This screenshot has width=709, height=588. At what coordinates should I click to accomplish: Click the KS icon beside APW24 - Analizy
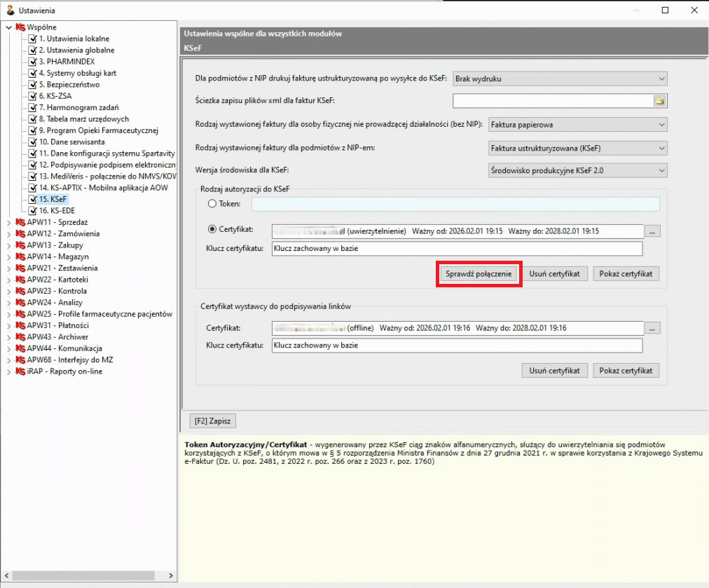coord(20,302)
